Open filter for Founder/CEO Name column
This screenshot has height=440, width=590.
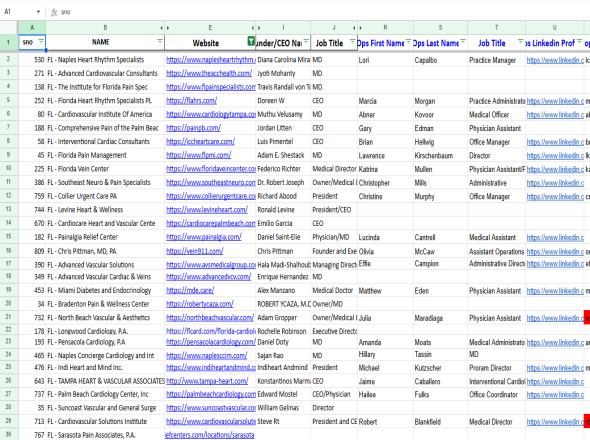pos(306,41)
